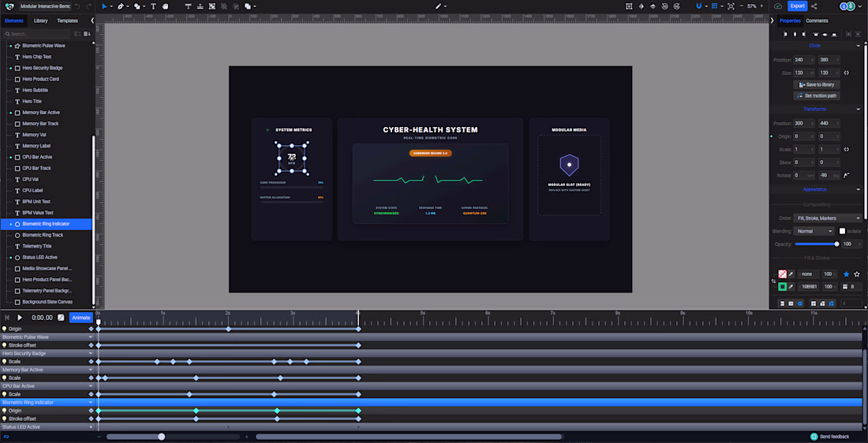Click the green stroke color swatch
Screen dimensions: 868x443
coord(782,286)
